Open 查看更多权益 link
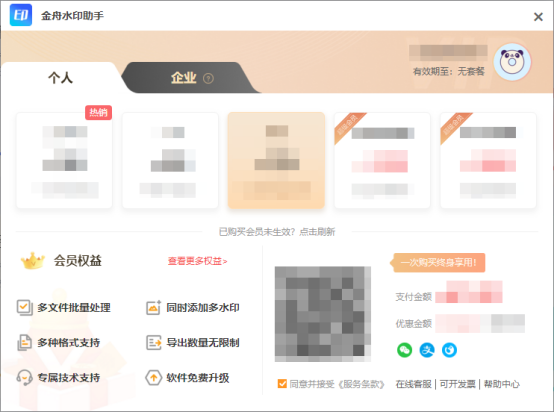 tap(197, 261)
